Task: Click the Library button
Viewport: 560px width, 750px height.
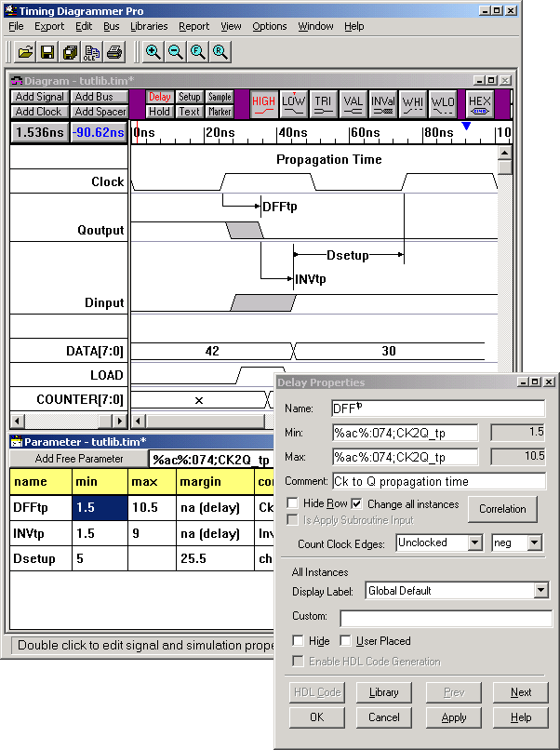Action: click(383, 692)
